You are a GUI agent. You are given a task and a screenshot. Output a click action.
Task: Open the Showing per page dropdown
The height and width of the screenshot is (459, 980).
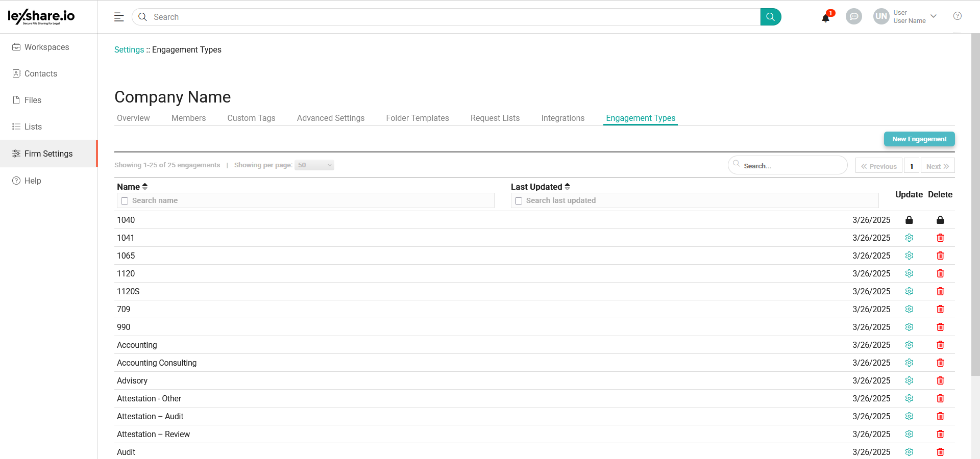pyautogui.click(x=314, y=165)
